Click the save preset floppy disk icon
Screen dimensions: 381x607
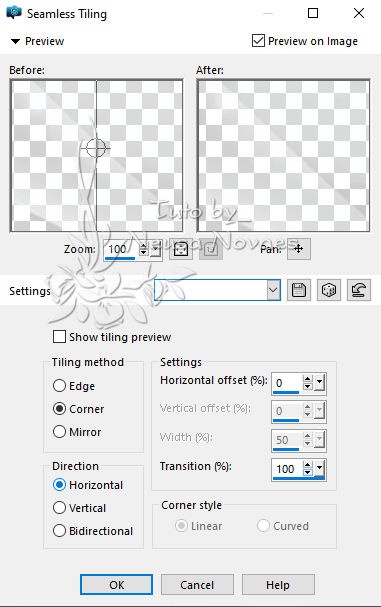pyautogui.click(x=299, y=290)
